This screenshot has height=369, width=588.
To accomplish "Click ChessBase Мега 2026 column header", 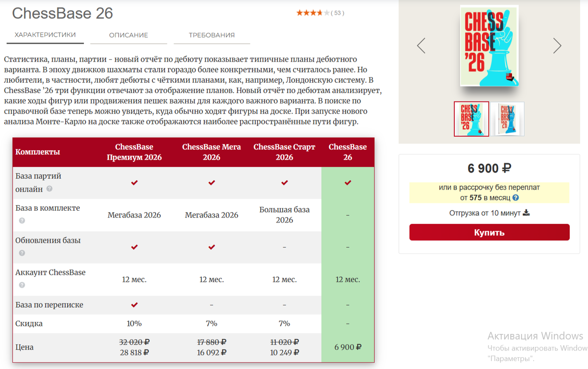I will 212,152.
